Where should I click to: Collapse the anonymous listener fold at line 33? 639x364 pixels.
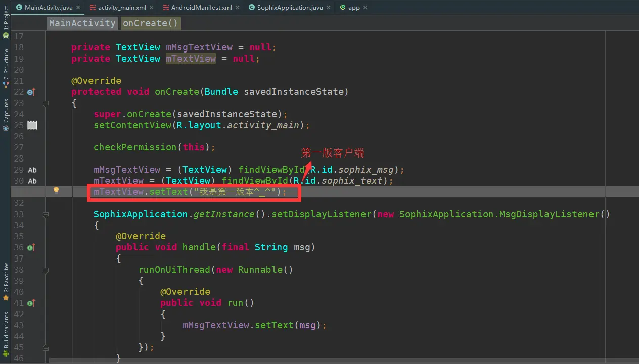point(45,214)
